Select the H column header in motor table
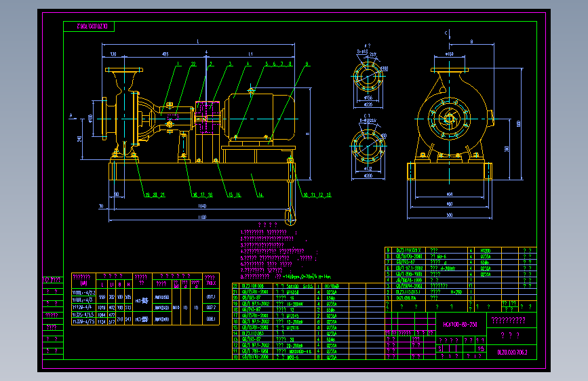Screen dimensions: 588x381 (128, 285)
